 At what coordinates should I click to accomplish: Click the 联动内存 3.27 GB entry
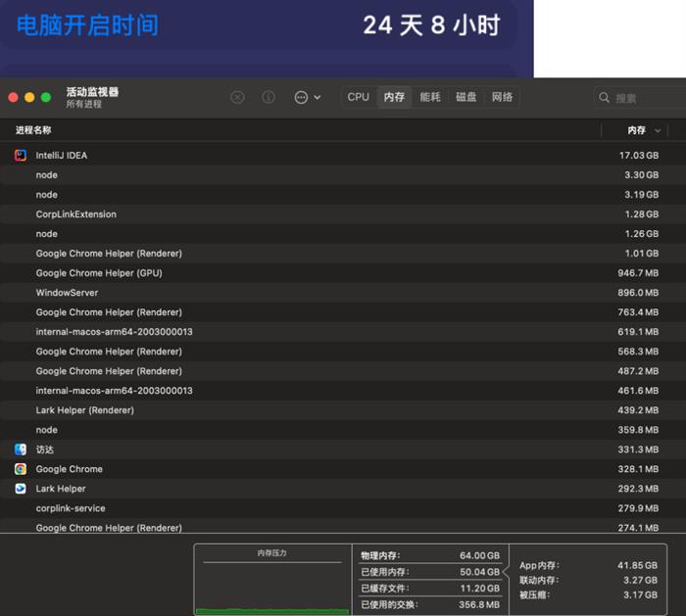[588, 580]
